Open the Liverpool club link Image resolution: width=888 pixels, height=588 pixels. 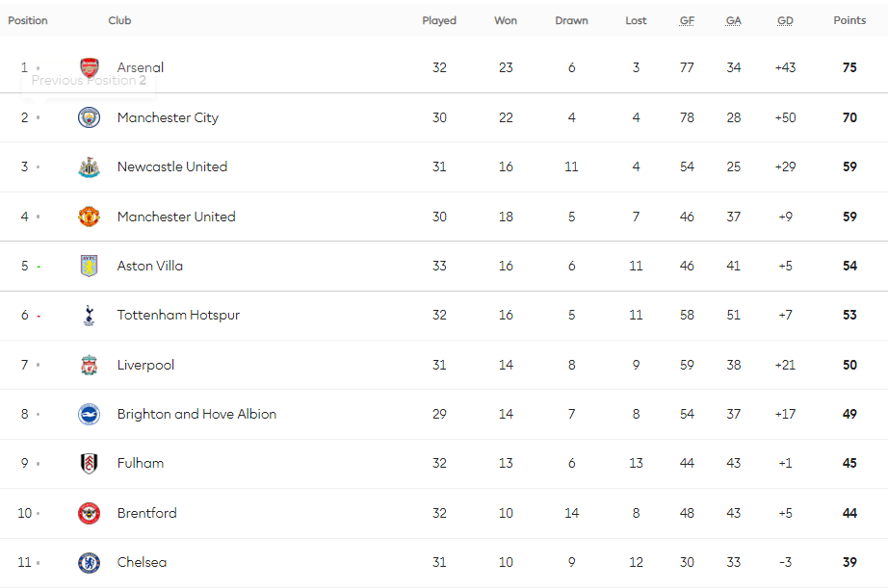pyautogui.click(x=145, y=365)
